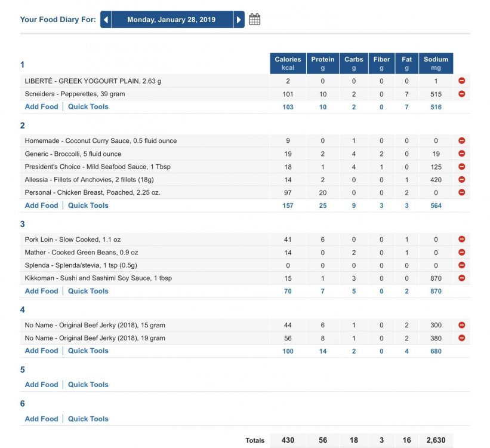Delete Generic Broccolli entry

[461, 154]
